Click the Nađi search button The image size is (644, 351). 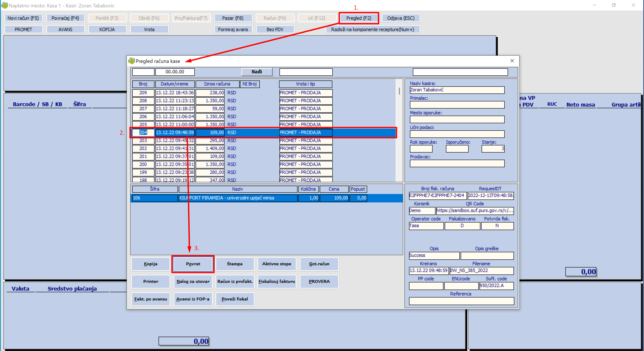tap(257, 72)
